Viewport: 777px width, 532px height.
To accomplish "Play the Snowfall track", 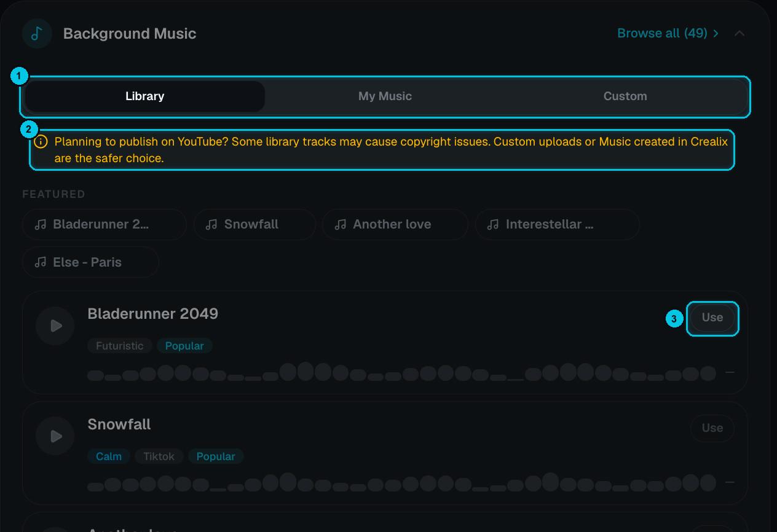I will pos(55,436).
